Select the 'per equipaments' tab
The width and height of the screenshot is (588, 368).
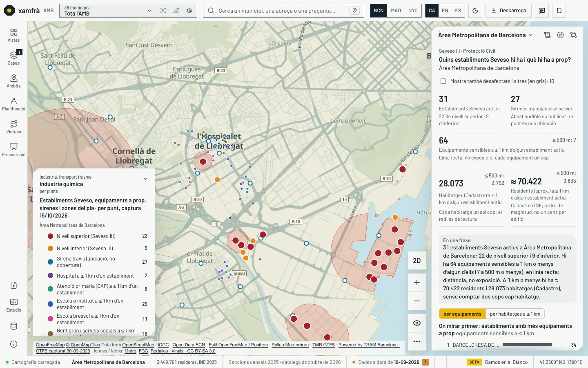[x=462, y=314]
